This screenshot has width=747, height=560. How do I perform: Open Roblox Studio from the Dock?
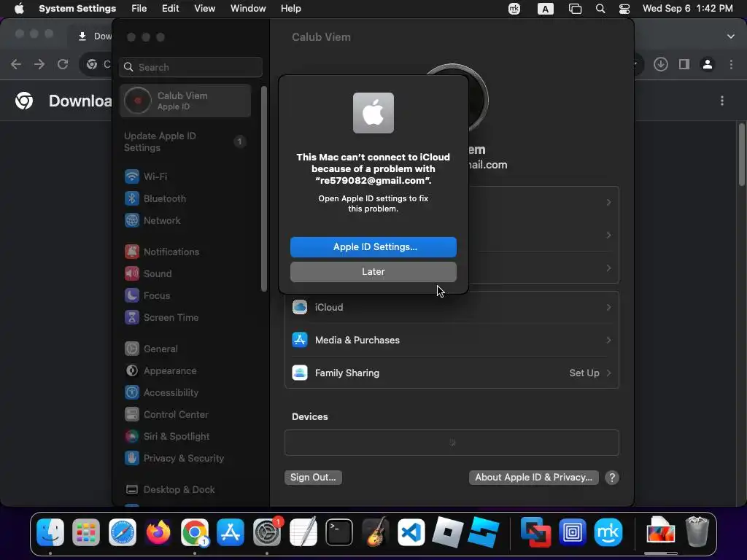484,532
